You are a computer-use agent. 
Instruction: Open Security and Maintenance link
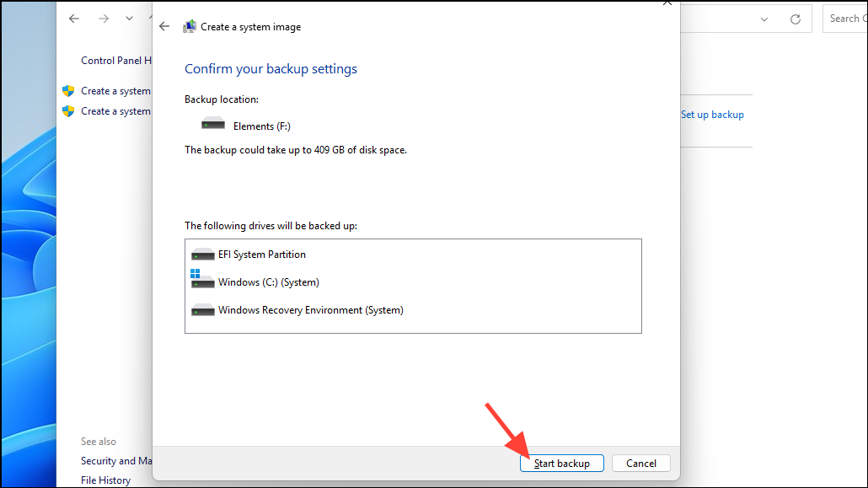116,460
